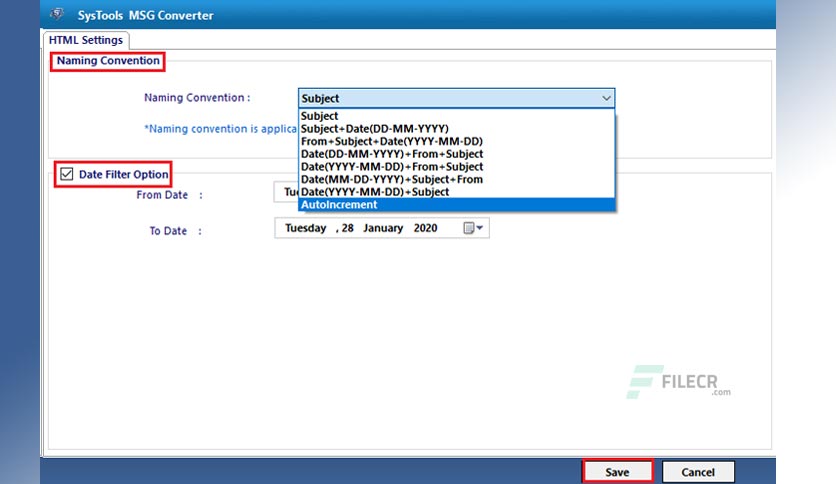Click the SysTools app icon in title bar

click(x=57, y=14)
